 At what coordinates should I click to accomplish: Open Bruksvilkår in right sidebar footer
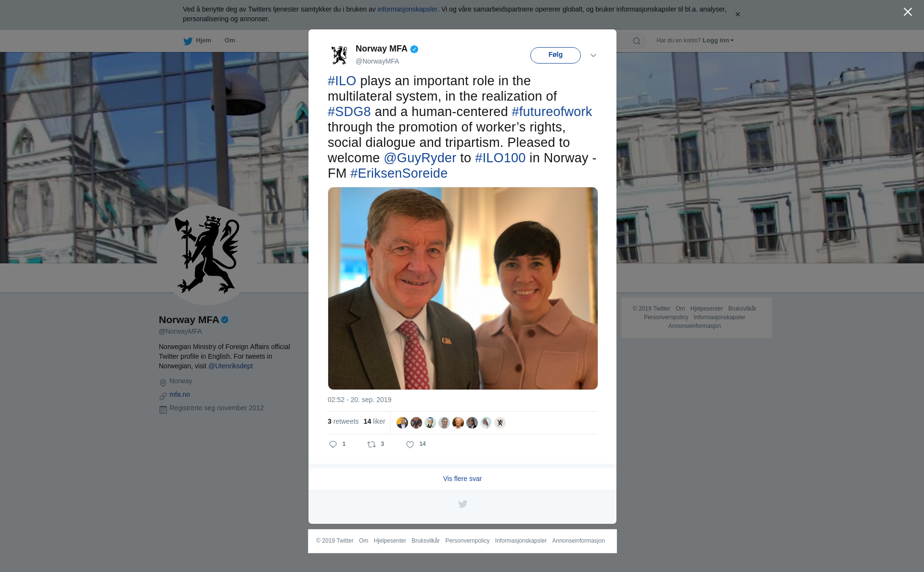pyautogui.click(x=742, y=309)
